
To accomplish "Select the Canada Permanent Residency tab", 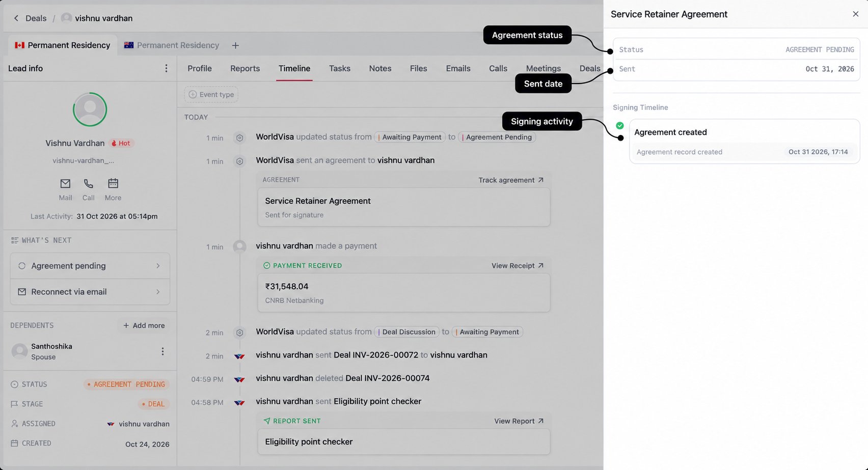I will pos(63,45).
